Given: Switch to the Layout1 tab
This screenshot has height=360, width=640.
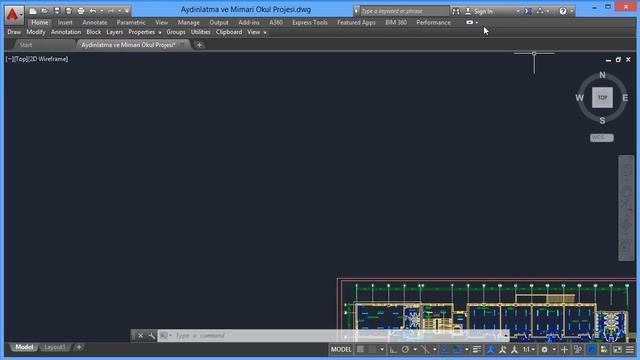Looking at the screenshot, I should tap(55, 347).
